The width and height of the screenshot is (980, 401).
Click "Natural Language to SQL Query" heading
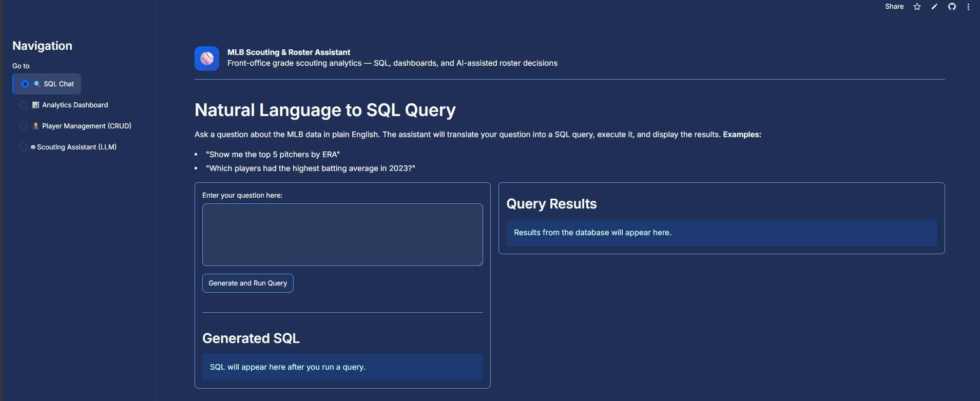325,110
